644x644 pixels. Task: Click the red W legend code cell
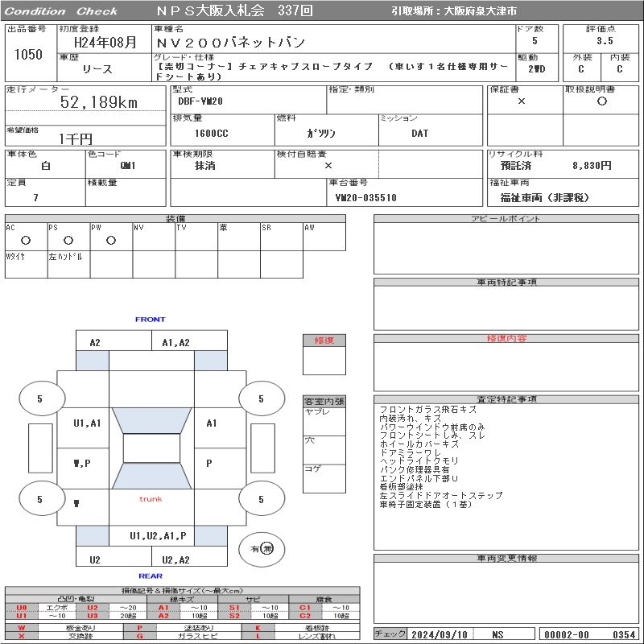tap(22, 627)
